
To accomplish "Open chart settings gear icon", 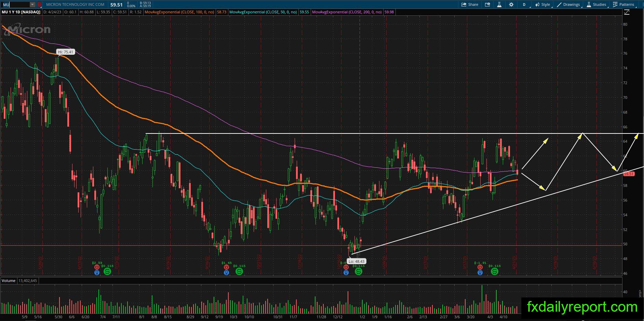I will [511, 4].
